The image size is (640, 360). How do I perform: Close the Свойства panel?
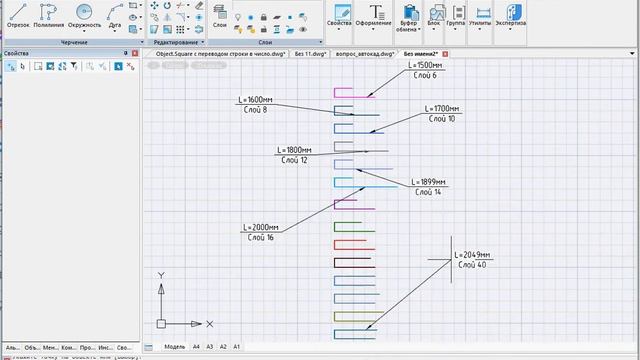[135, 53]
